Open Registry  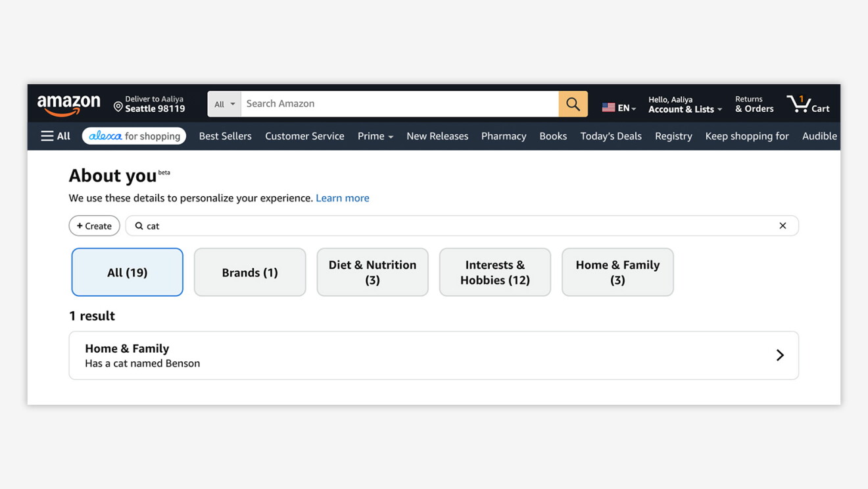coord(673,136)
